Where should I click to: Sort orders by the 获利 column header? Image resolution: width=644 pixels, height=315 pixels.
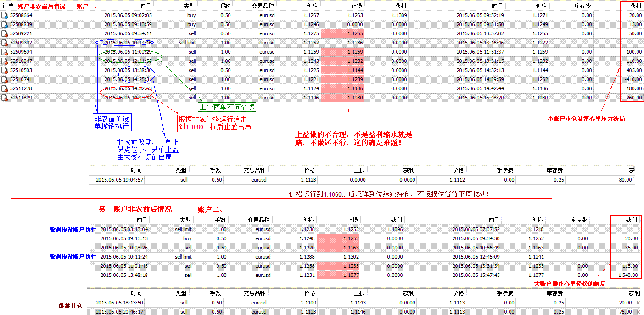point(636,6)
